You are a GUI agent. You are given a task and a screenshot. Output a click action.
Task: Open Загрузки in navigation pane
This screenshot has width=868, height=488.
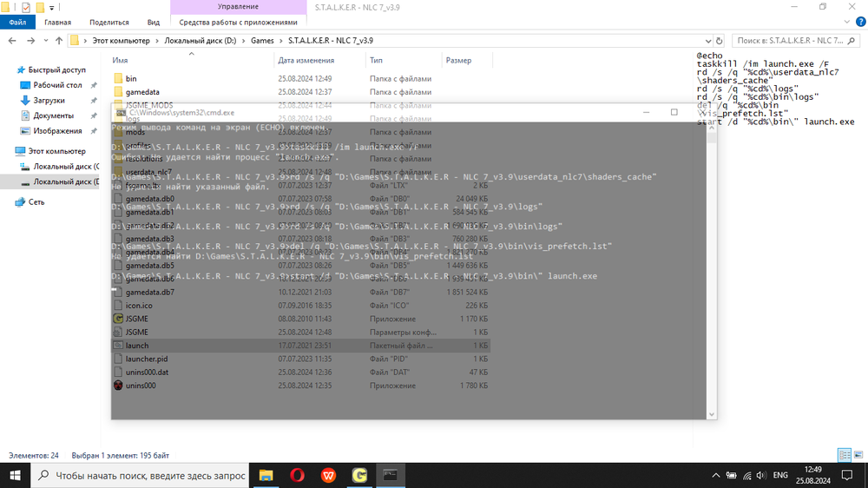point(49,100)
